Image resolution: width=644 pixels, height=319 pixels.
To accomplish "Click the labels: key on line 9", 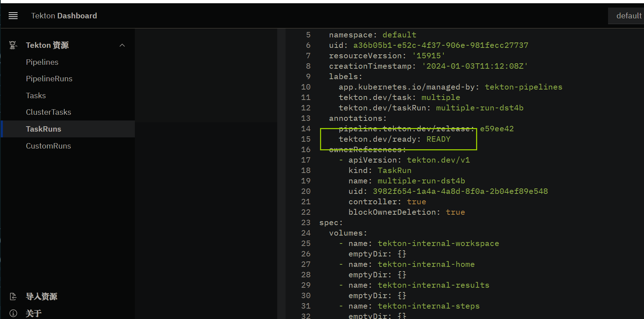I will click(x=346, y=77).
